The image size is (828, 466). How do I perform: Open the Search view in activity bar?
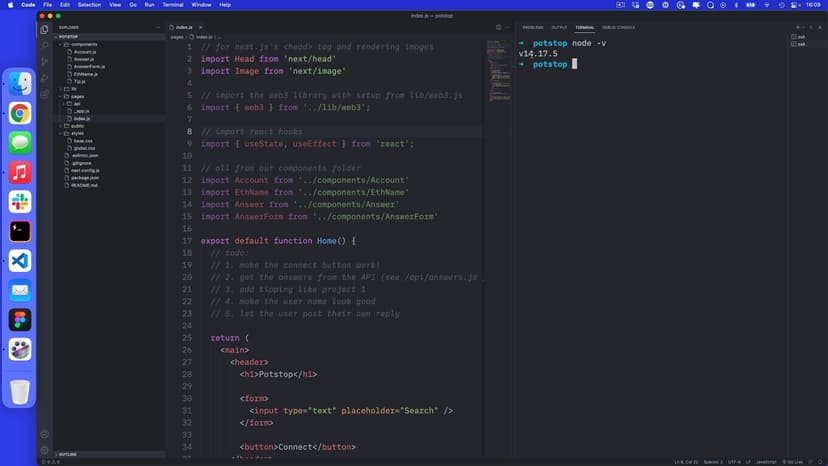point(44,45)
